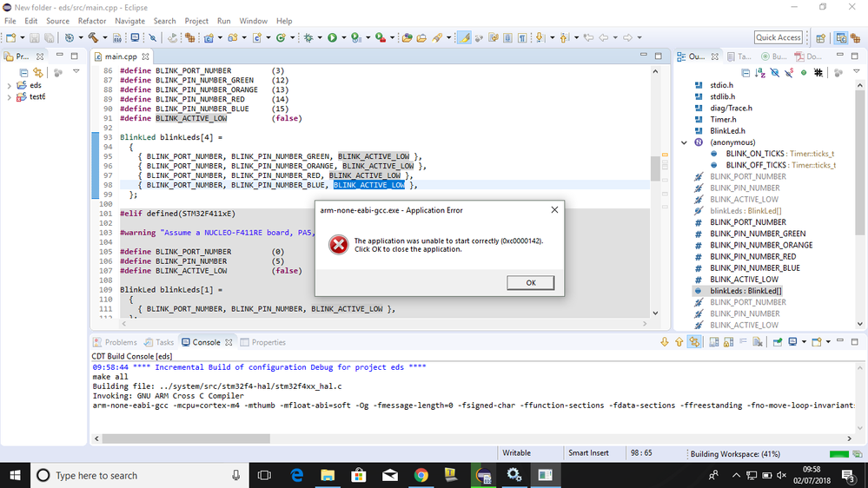Click the C/C++ perspective icon
868x488 pixels.
click(841, 37)
